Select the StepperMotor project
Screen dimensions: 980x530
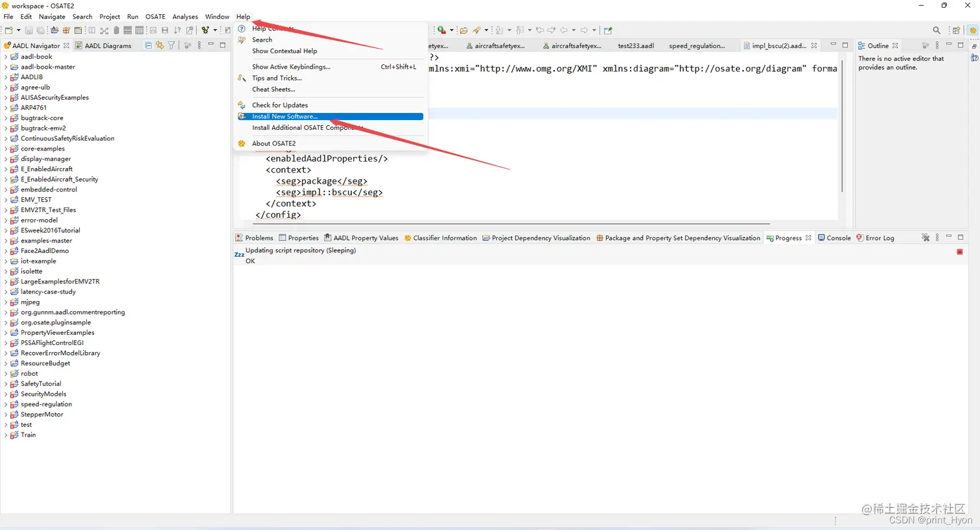click(42, 415)
